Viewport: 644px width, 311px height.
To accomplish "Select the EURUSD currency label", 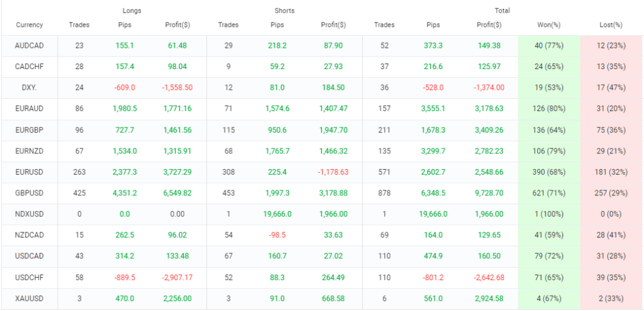I will pos(30,172).
